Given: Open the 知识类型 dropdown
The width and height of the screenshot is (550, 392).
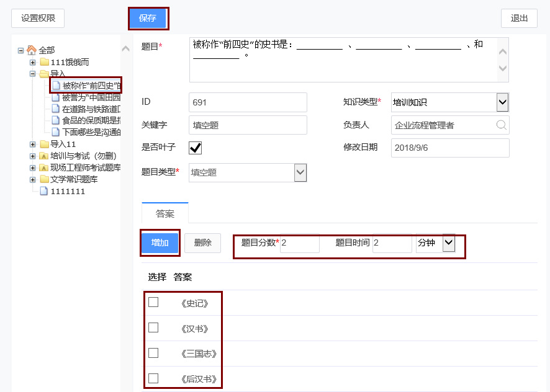Looking at the screenshot, I should pos(503,102).
